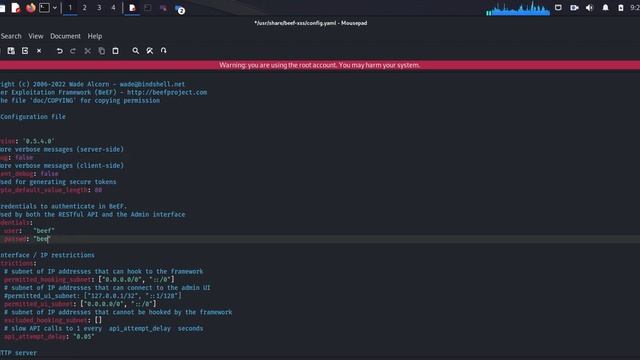The image size is (640, 360).
Task: Open Find and Replace toolbar icon
Action: point(150,51)
